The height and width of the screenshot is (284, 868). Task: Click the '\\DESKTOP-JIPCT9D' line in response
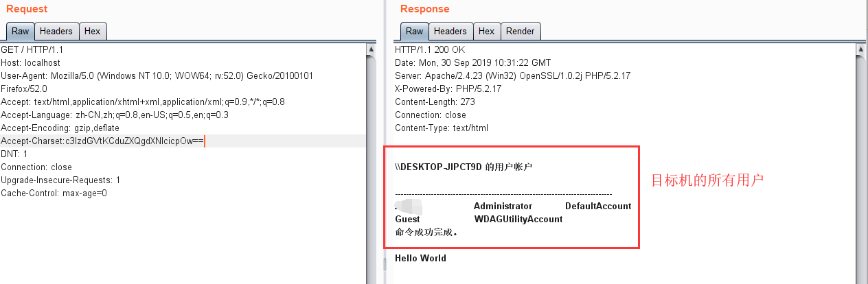[x=464, y=167]
